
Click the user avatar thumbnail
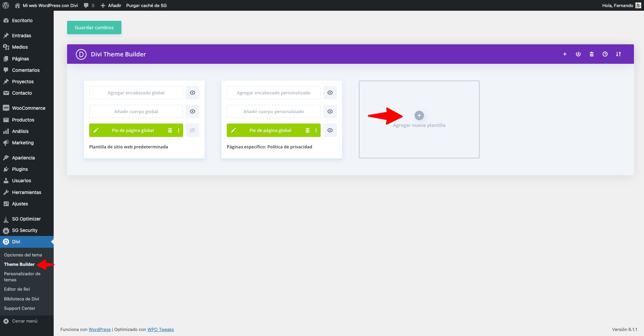pos(638,5)
